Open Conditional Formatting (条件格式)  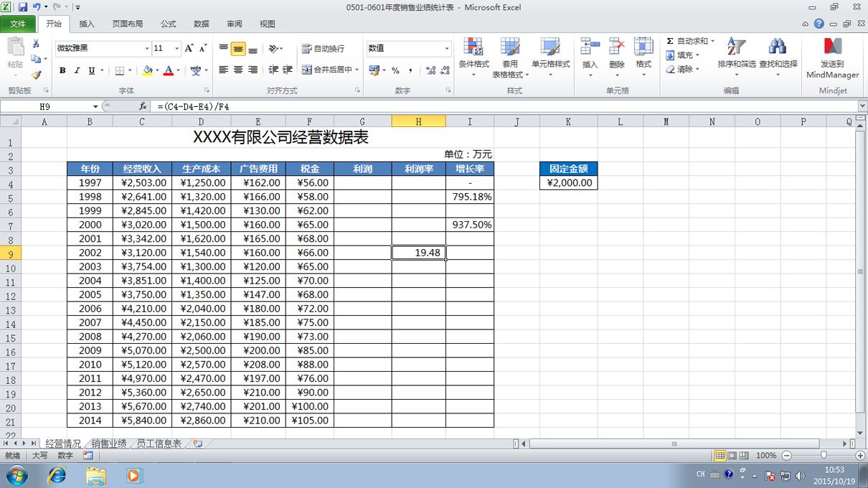click(x=473, y=57)
